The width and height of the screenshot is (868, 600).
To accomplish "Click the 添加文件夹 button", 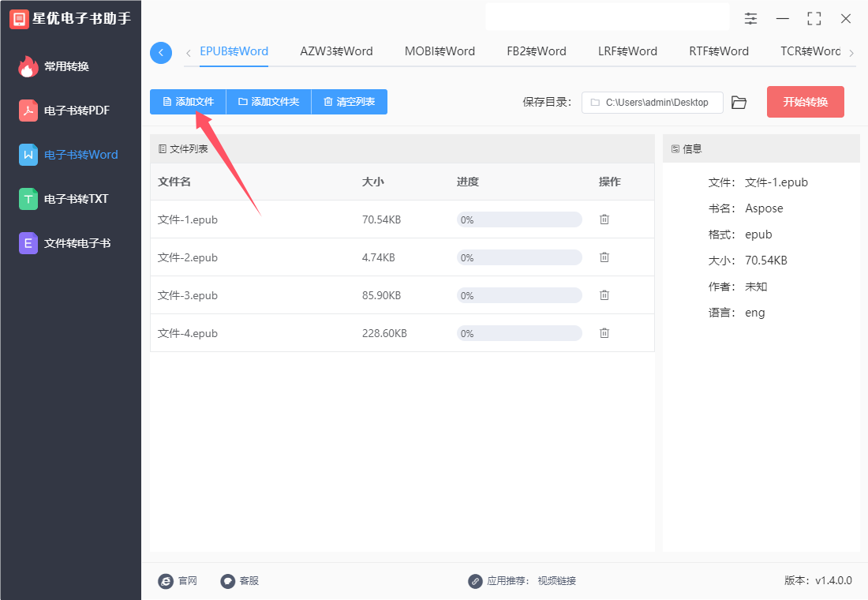I will (269, 102).
